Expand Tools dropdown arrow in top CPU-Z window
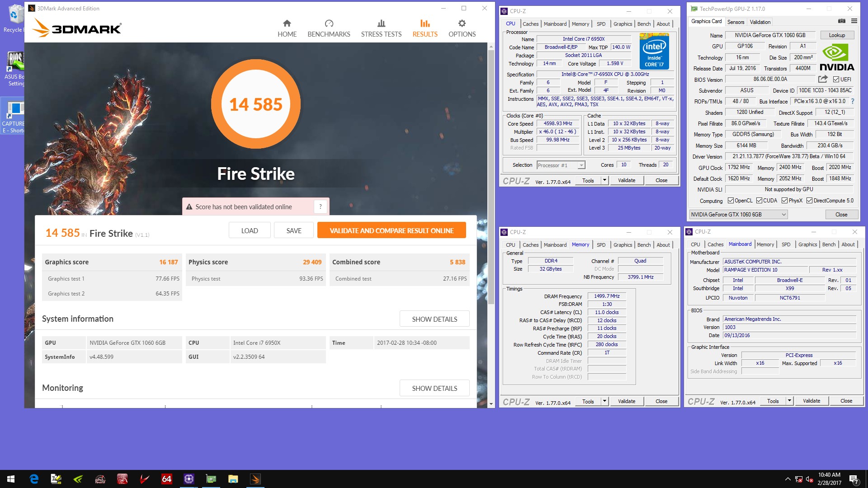This screenshot has height=488, width=868. click(x=604, y=180)
